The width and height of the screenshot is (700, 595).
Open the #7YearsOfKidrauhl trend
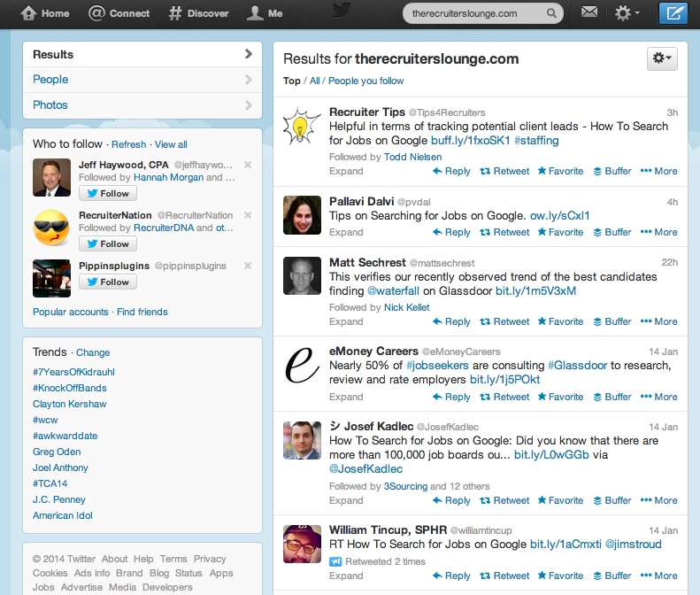point(73,372)
